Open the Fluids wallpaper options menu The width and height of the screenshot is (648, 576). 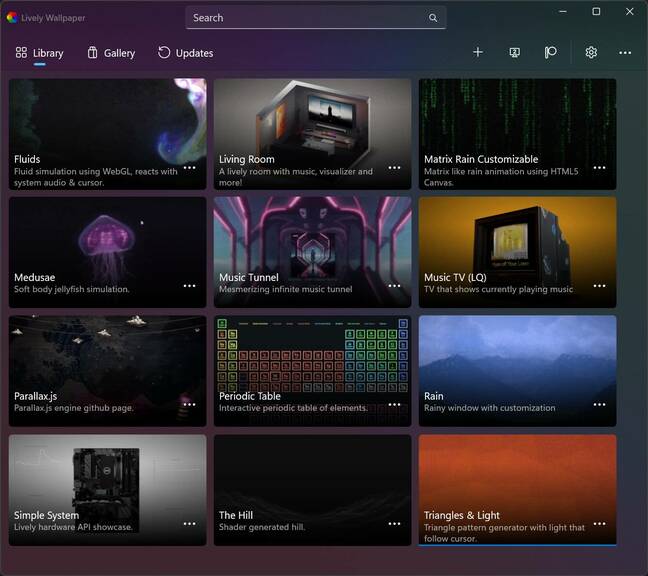tap(190, 168)
